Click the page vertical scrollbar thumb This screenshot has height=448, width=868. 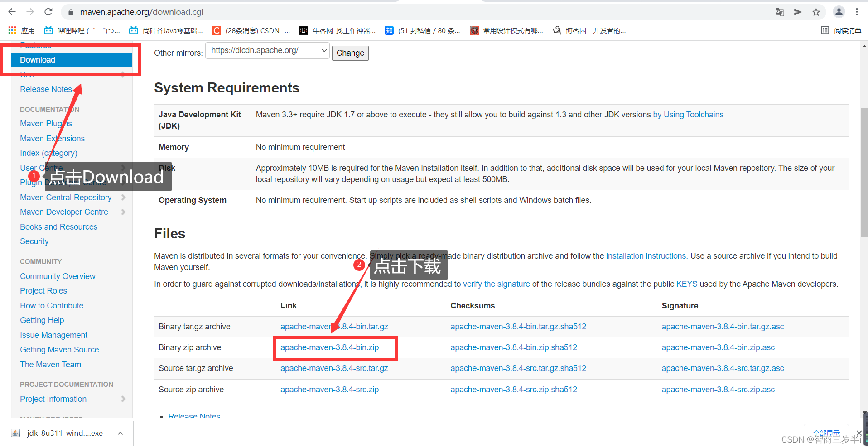(x=864, y=172)
